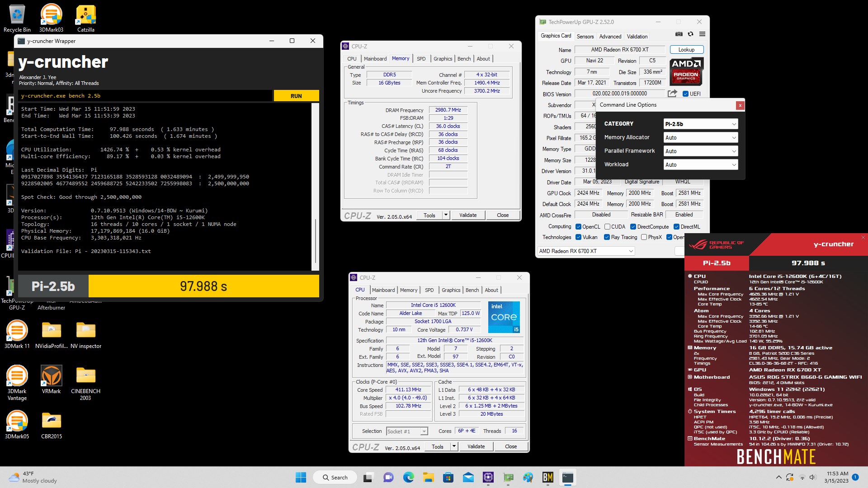868x488 pixels.
Task: Click the GPU-Z refresh icon
Action: [x=690, y=34]
